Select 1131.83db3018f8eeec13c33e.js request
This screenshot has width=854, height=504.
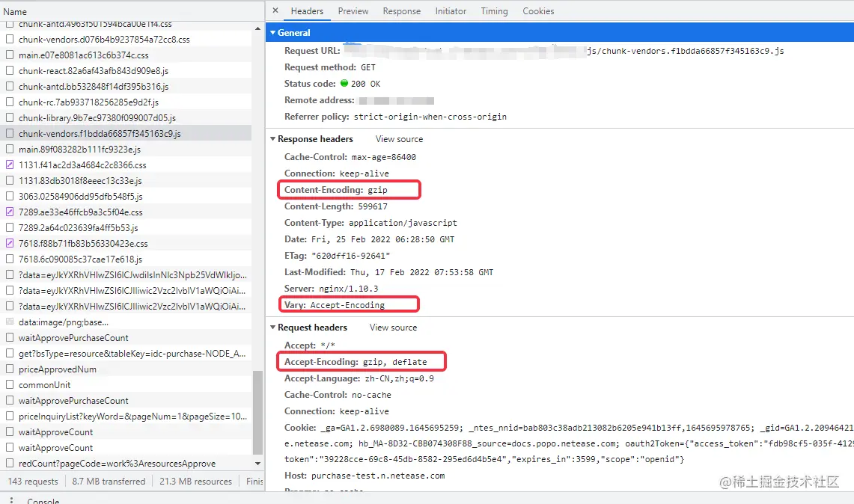pyautogui.click(x=126, y=181)
